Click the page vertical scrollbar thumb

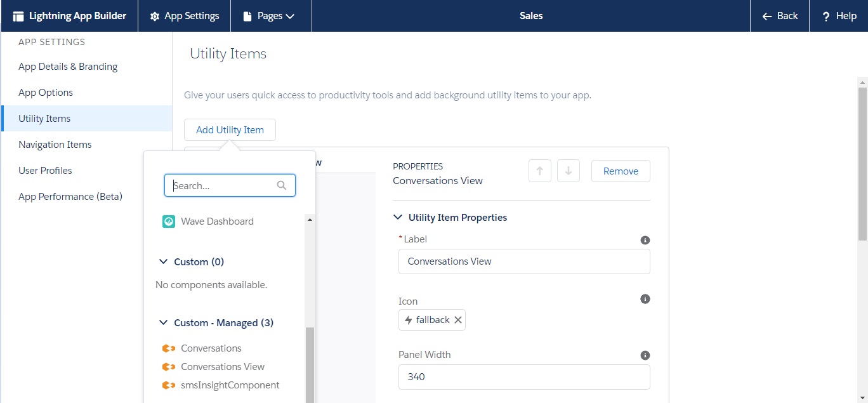point(862,164)
